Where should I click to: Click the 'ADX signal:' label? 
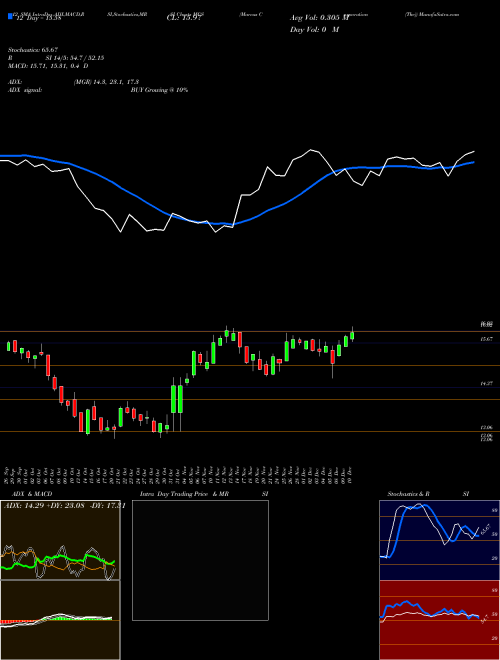pyautogui.click(x=25, y=90)
